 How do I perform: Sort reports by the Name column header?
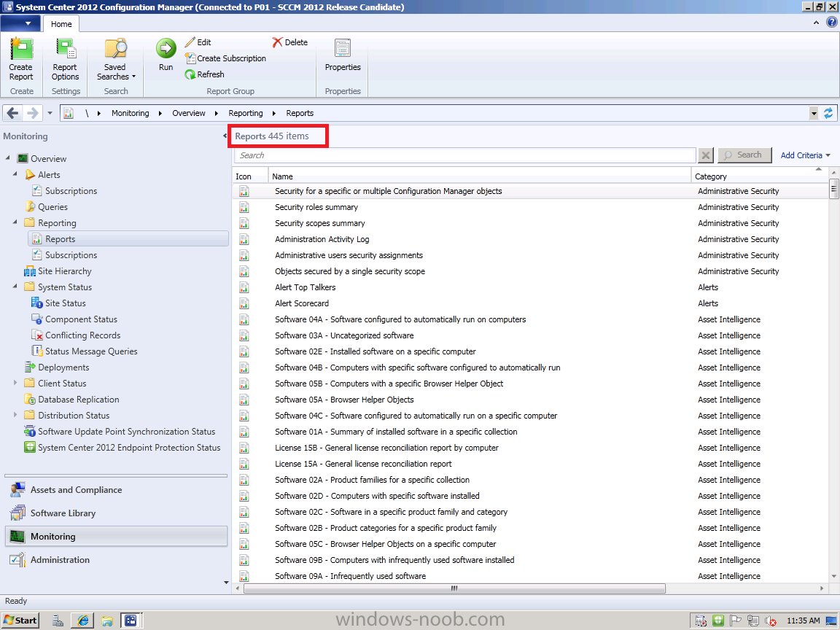(x=480, y=176)
